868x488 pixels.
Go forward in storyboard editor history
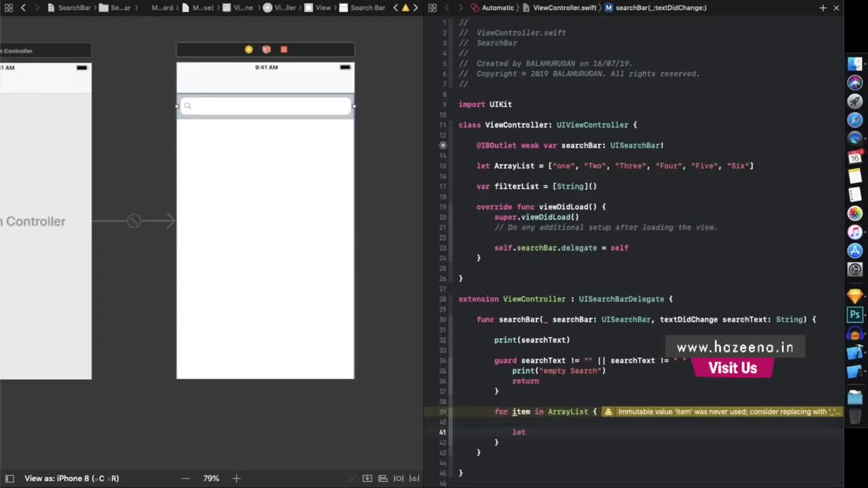pyautogui.click(x=37, y=7)
